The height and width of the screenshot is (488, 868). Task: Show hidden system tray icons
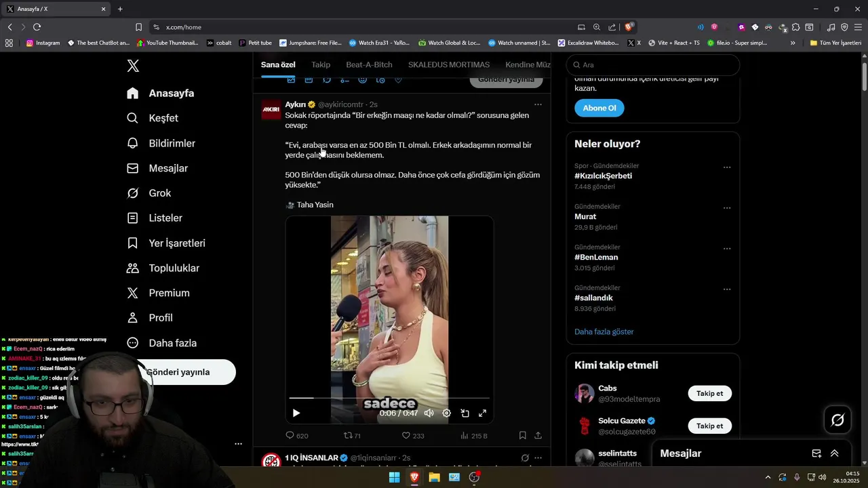[x=768, y=477]
